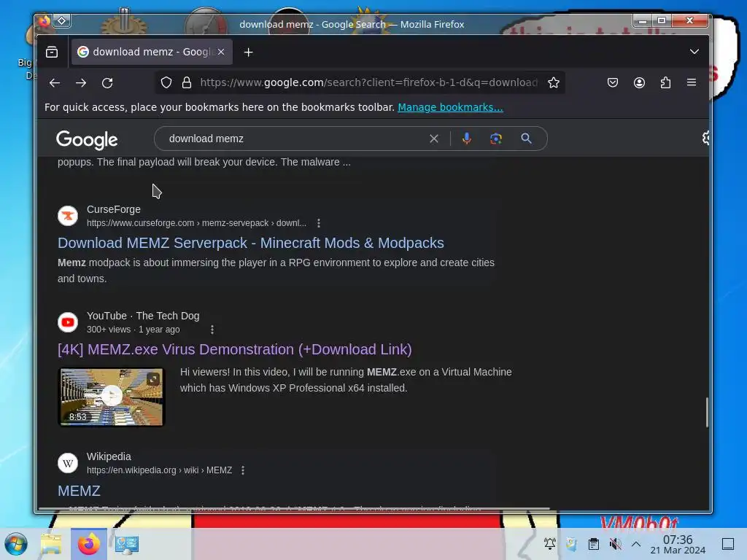Play the MEMZ video thumbnail preview
747x560 pixels.
point(111,397)
